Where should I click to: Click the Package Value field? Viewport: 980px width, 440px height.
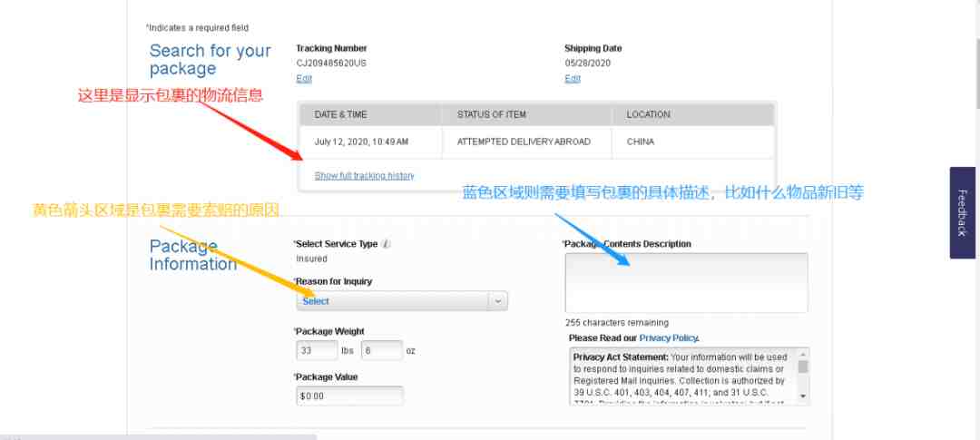[350, 396]
